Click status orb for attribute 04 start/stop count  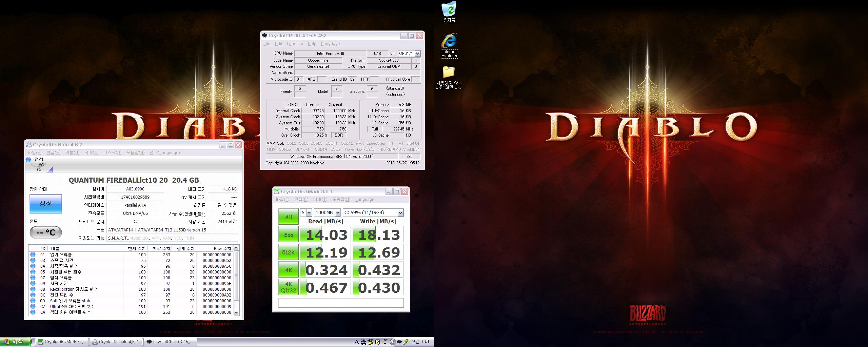(x=33, y=266)
